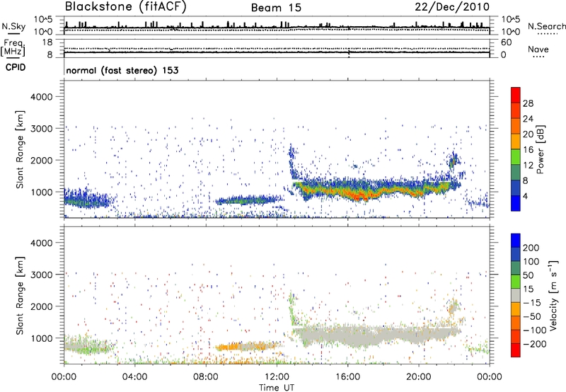Click the 'Velocity [m s⁻¹]' colorbar label
The height and width of the screenshot is (392, 566).
(x=553, y=295)
